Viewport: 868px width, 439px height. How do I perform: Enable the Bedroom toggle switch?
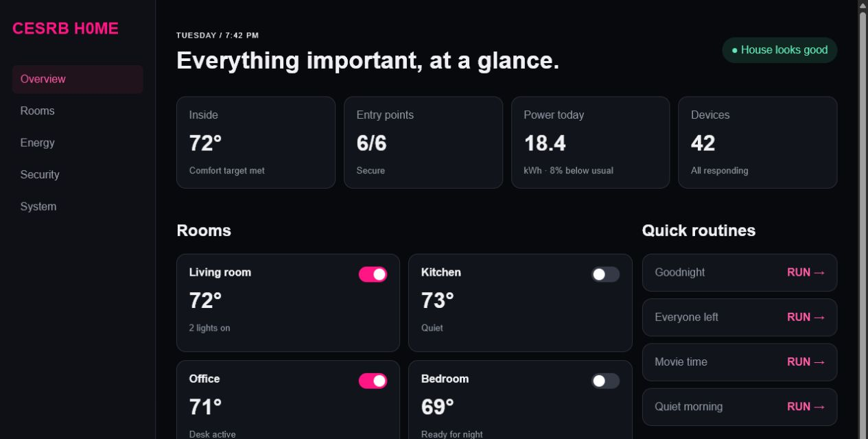tap(605, 381)
